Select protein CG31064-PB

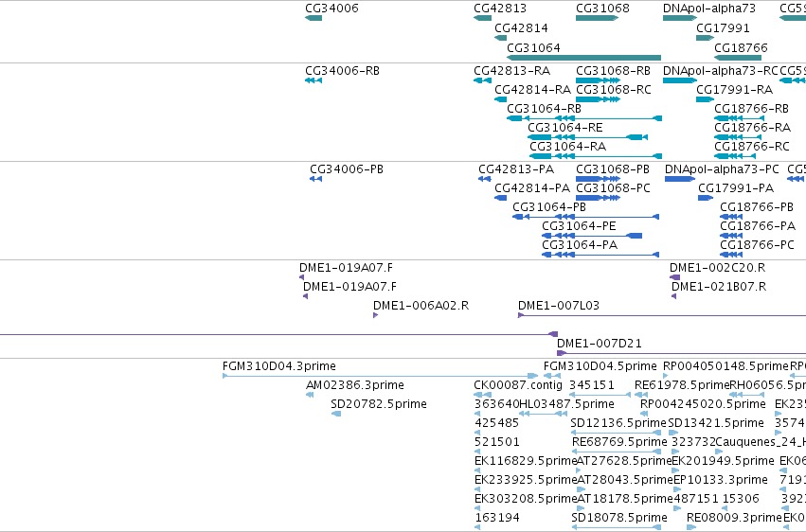[x=549, y=207]
